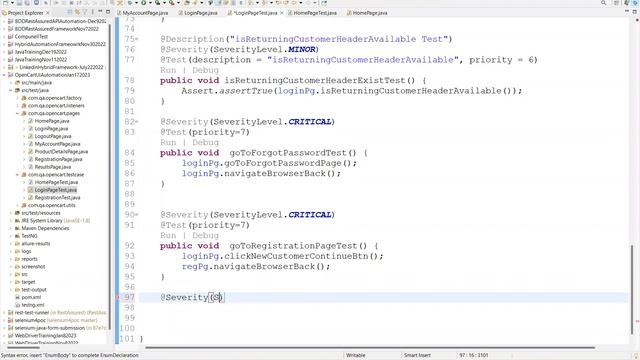This screenshot has height=360, width=640.
Task: Fold code at line 90 marker
Action: click(137, 215)
